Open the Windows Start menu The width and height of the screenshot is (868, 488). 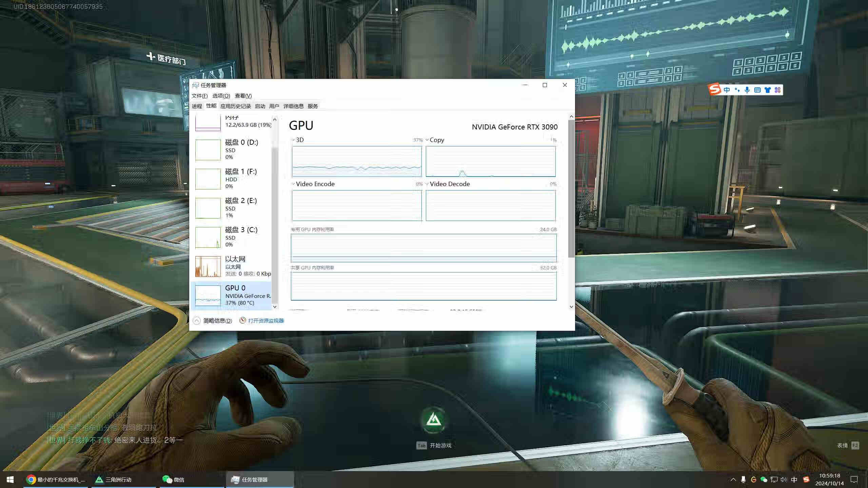tap(10, 480)
